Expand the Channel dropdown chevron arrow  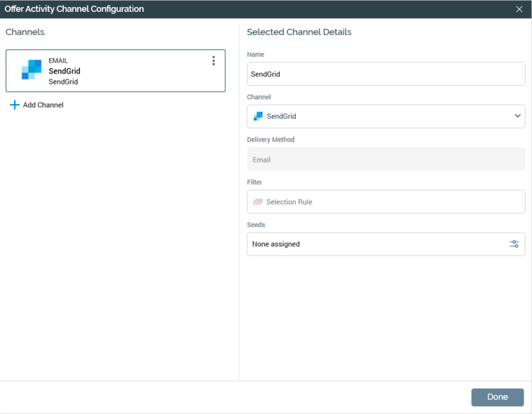(518, 116)
